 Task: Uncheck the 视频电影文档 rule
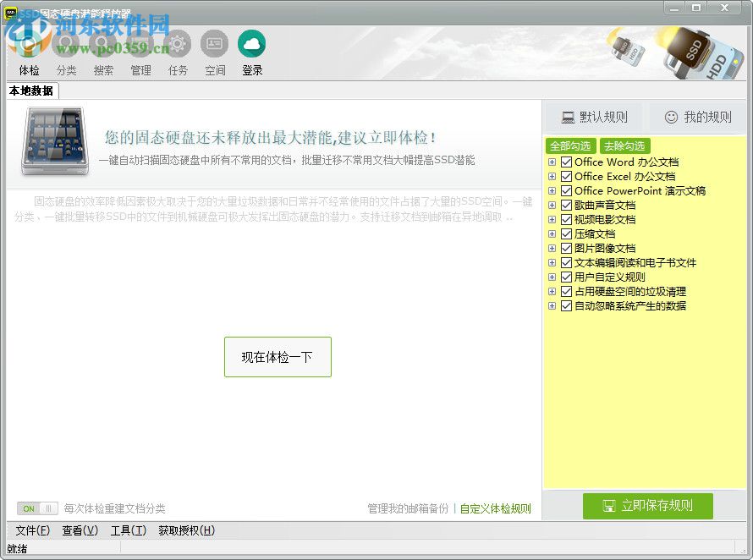(x=567, y=219)
